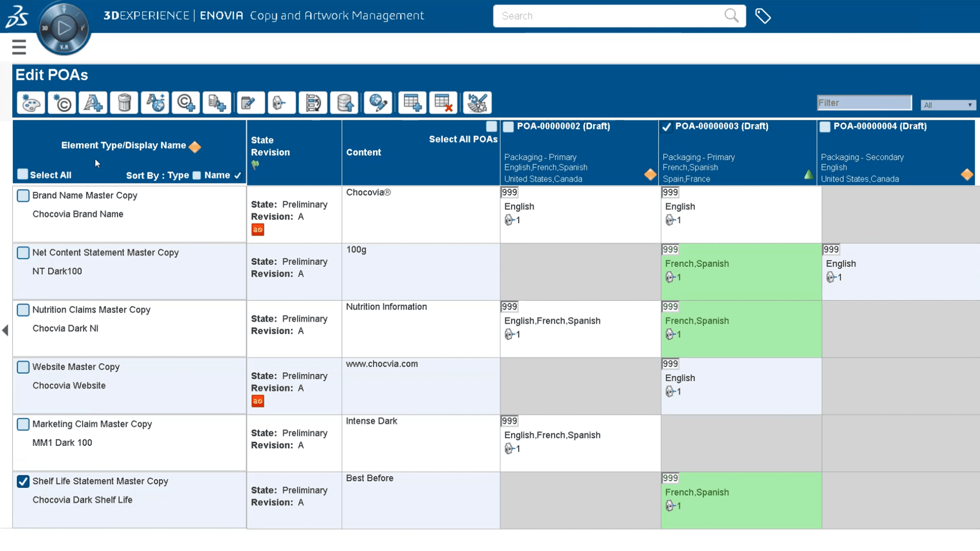Click the search magnifier icon
This screenshot has height=551, width=980.
pos(731,16)
